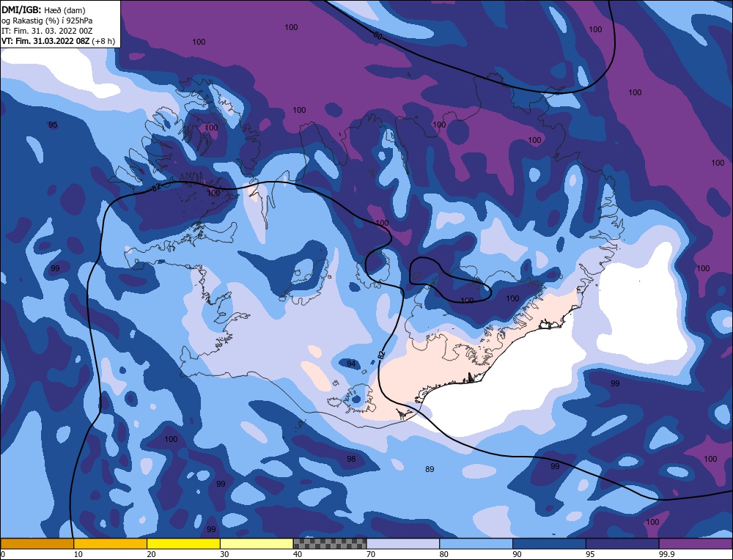Click the lavender 70–80 legend swatch
Image resolution: width=733 pixels, height=560 pixels.
(x=403, y=543)
